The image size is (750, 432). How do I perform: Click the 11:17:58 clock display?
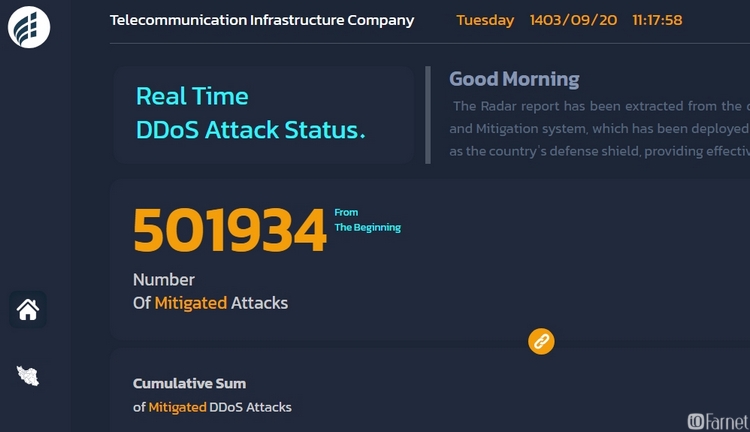point(657,20)
